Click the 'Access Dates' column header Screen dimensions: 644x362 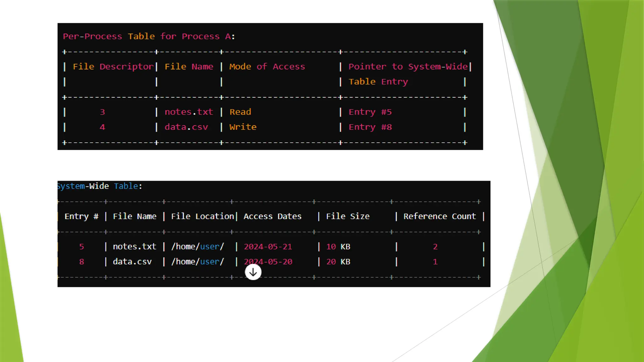coord(272,216)
